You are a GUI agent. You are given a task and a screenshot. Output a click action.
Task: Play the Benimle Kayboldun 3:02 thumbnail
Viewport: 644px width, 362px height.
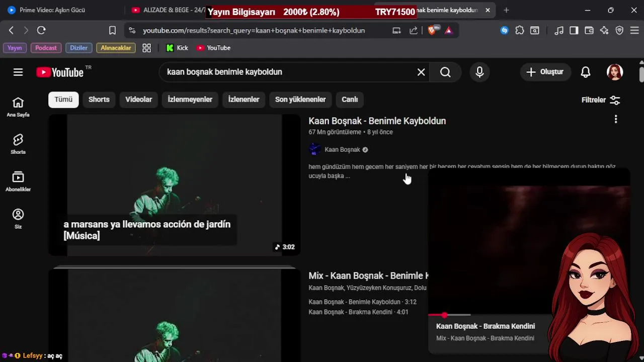point(175,185)
